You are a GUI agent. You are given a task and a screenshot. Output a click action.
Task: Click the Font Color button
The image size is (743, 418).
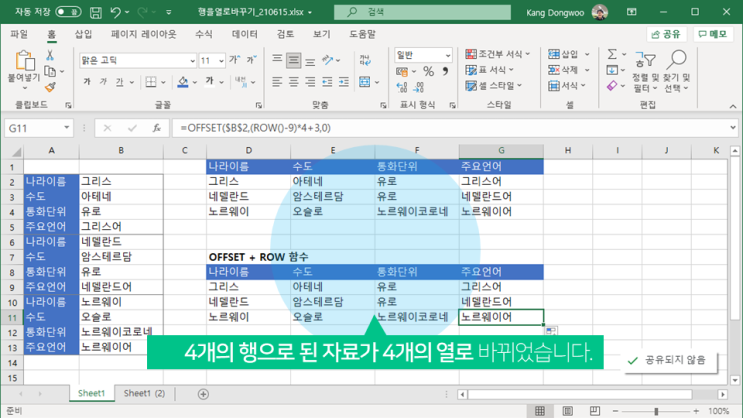[209, 82]
